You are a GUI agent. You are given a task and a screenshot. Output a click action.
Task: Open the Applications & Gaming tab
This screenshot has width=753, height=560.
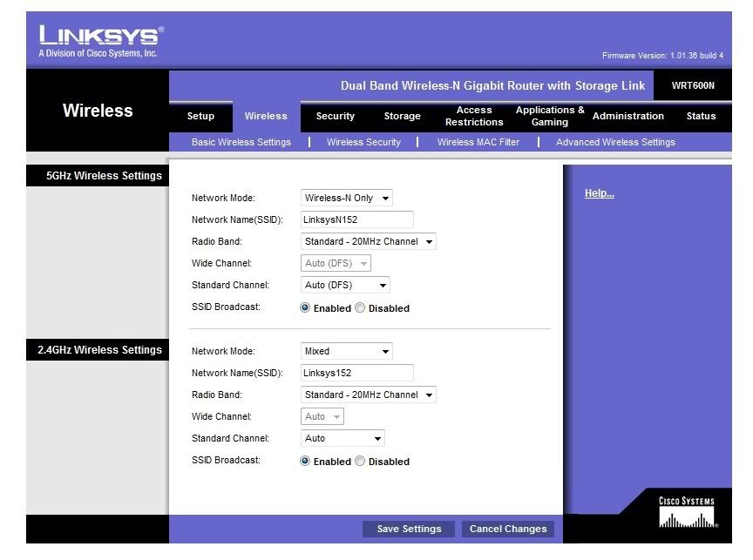click(x=550, y=116)
